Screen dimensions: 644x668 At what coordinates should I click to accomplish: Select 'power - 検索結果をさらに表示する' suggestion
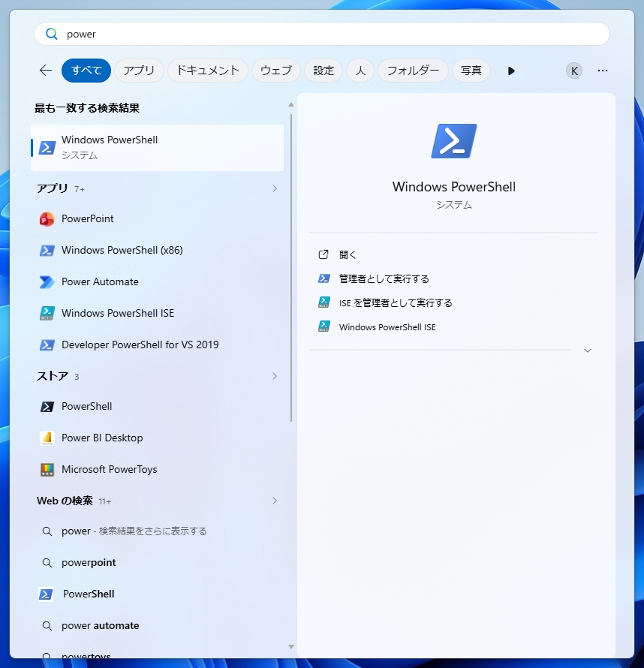point(134,531)
